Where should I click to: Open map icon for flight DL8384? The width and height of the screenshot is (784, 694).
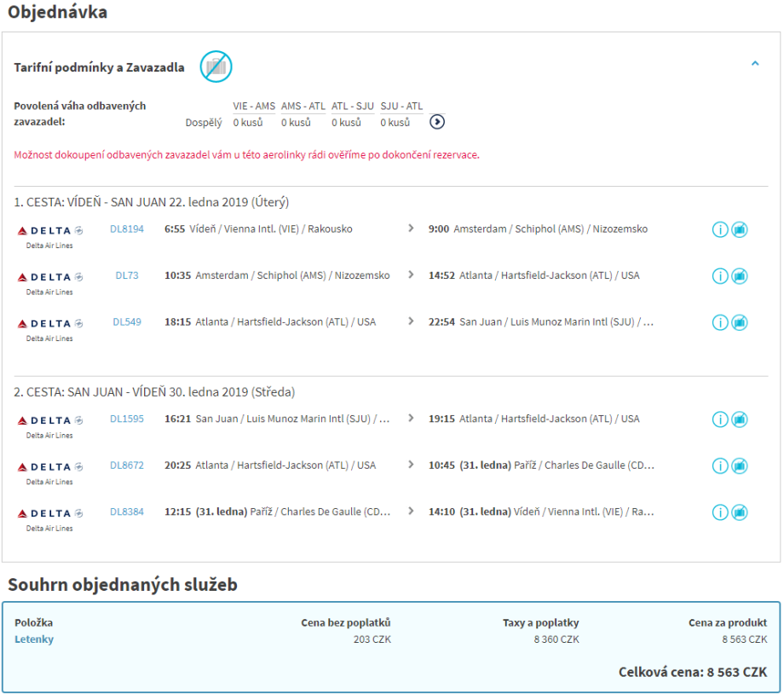(x=740, y=512)
